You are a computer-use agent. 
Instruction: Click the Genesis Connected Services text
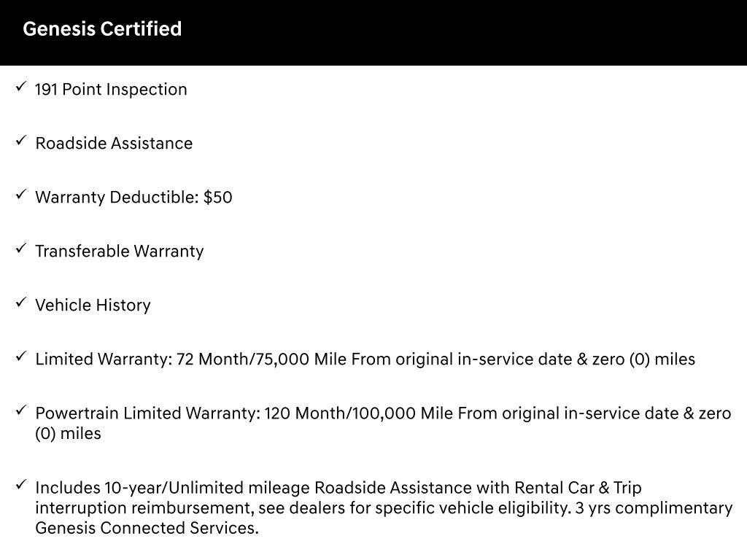[146, 528]
